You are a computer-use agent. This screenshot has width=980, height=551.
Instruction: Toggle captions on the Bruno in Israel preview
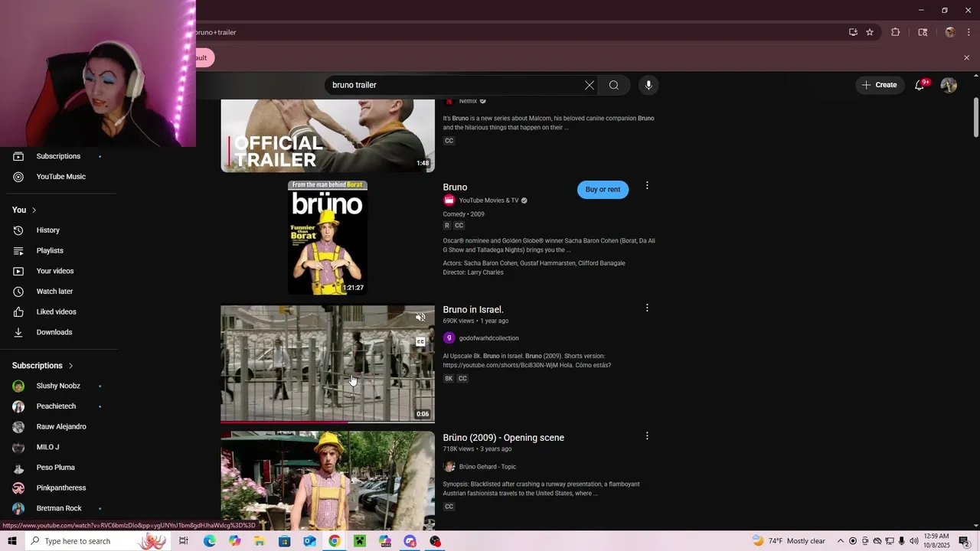pos(420,341)
